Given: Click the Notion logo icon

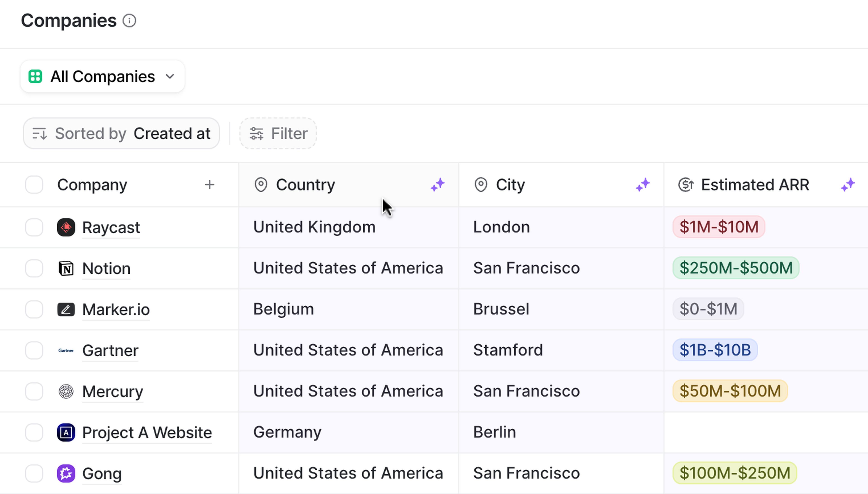Looking at the screenshot, I should click(x=66, y=268).
